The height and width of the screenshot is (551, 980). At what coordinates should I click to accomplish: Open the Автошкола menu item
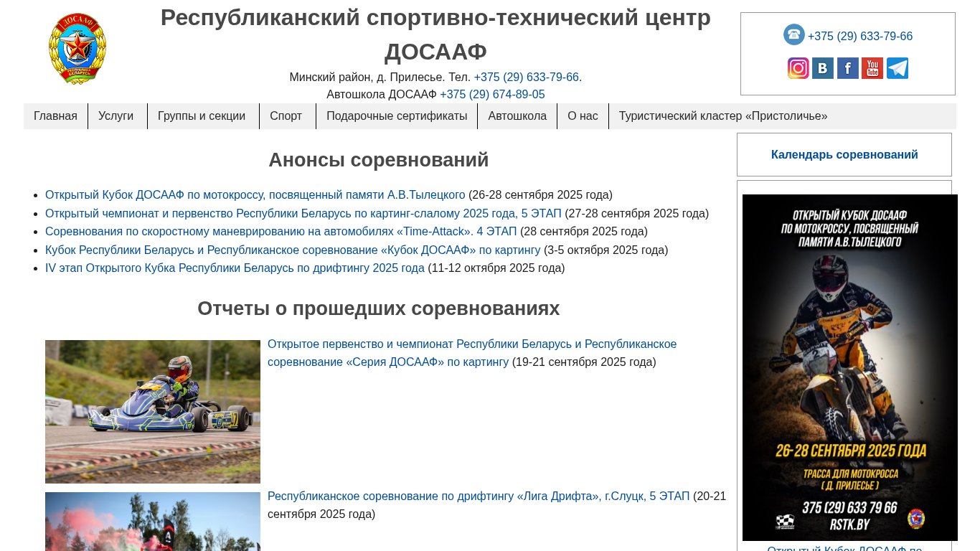tap(517, 116)
